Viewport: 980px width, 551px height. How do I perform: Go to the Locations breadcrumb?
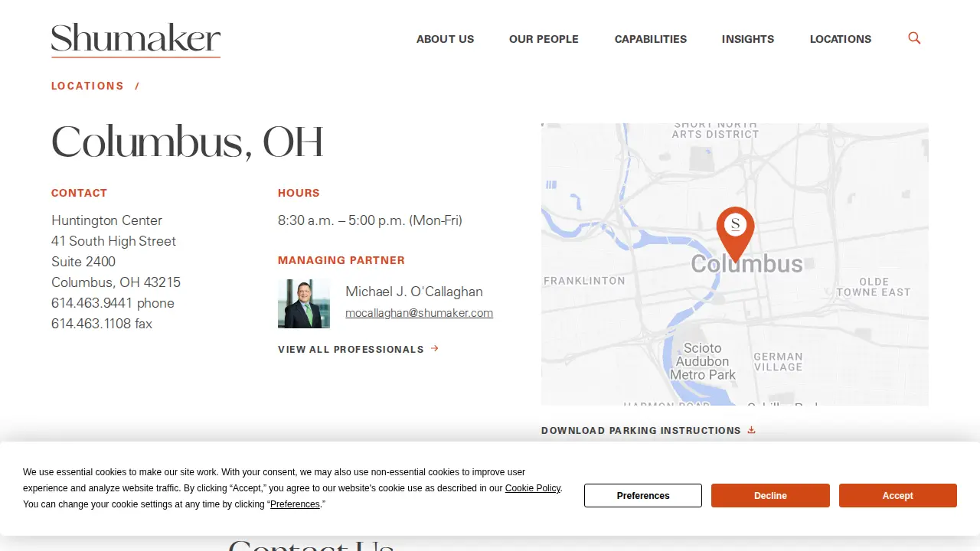[x=87, y=86]
